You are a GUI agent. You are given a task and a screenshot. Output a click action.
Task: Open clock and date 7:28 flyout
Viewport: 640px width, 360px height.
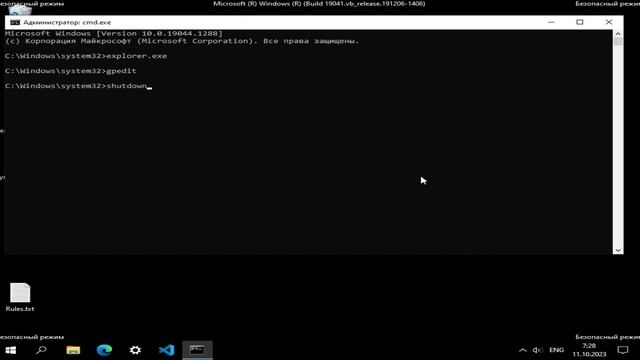[589, 350]
